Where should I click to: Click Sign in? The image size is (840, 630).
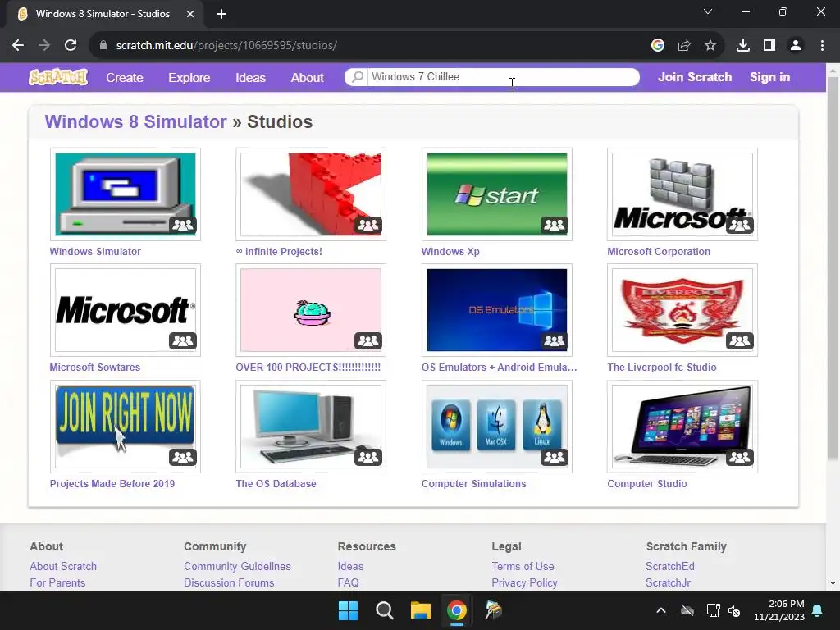[x=769, y=77]
